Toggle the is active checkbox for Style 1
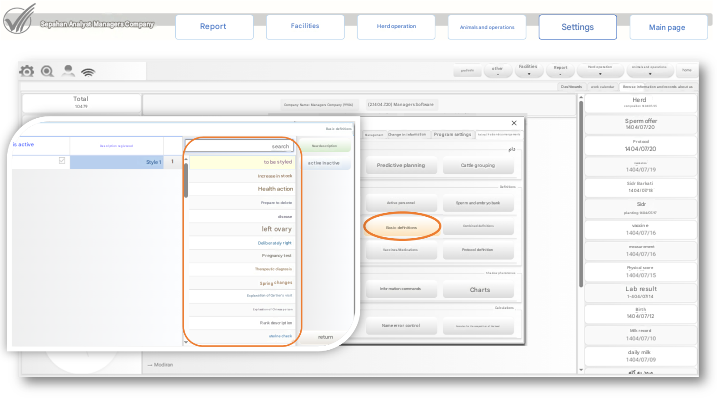The image size is (717, 403). pyautogui.click(x=62, y=161)
